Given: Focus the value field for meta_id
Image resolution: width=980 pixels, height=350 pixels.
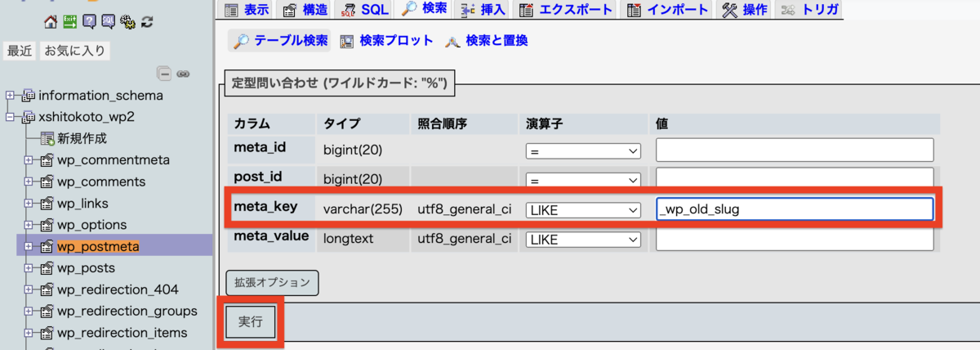Looking at the screenshot, I should [795, 150].
